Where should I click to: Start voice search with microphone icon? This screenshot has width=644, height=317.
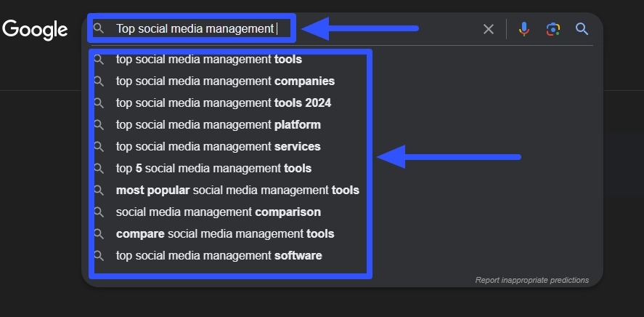point(524,29)
